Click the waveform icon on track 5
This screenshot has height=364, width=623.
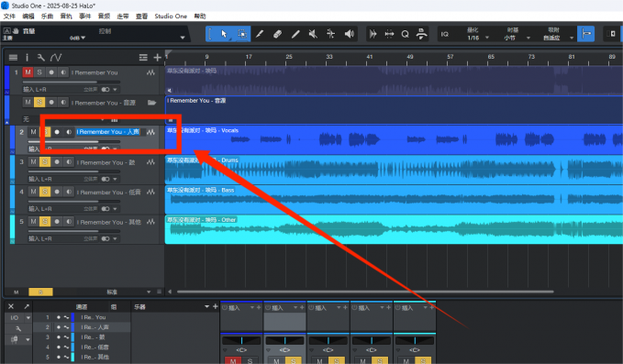(x=150, y=222)
